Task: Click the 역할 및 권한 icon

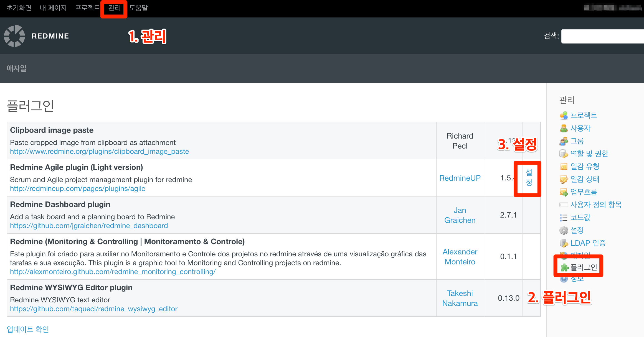Action: pyautogui.click(x=564, y=154)
